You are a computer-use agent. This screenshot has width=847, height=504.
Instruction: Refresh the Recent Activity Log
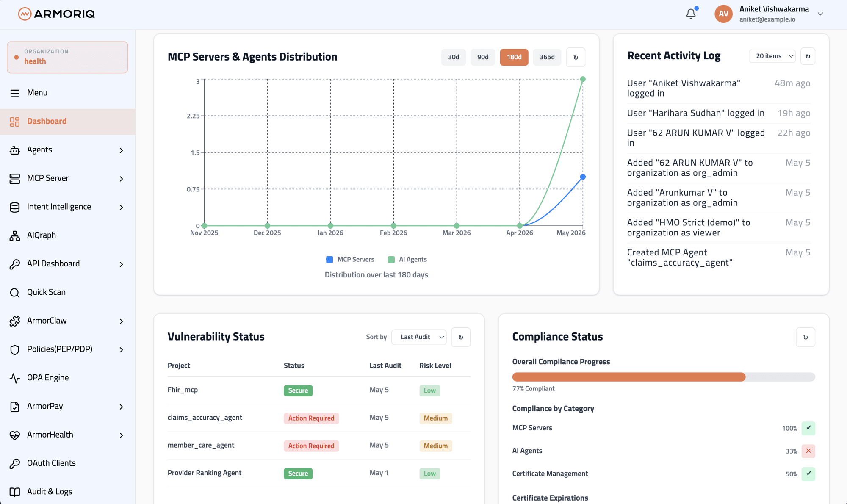pyautogui.click(x=808, y=56)
